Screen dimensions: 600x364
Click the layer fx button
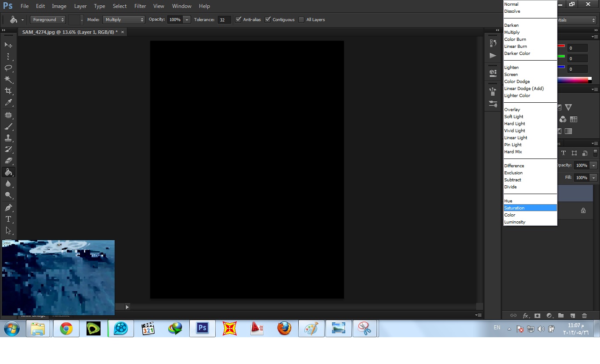click(526, 315)
